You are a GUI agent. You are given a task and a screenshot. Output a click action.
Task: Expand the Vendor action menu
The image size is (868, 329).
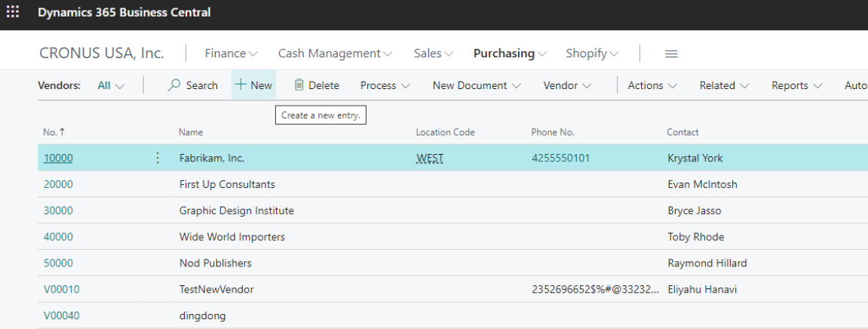point(567,85)
